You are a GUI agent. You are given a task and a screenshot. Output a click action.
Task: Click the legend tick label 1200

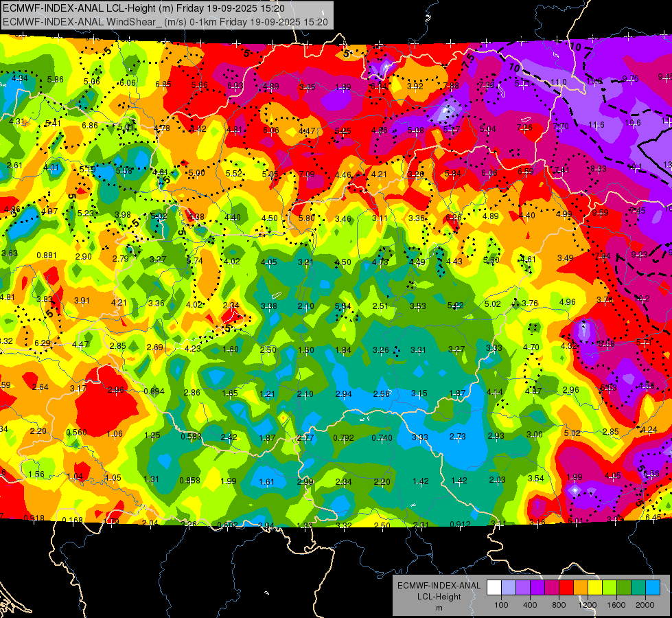(588, 605)
